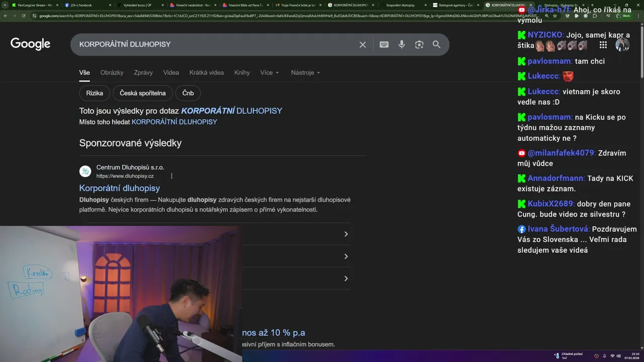Open the Korporátní dluhopisy ad title link
The height and width of the screenshot is (362, 644).
(120, 188)
